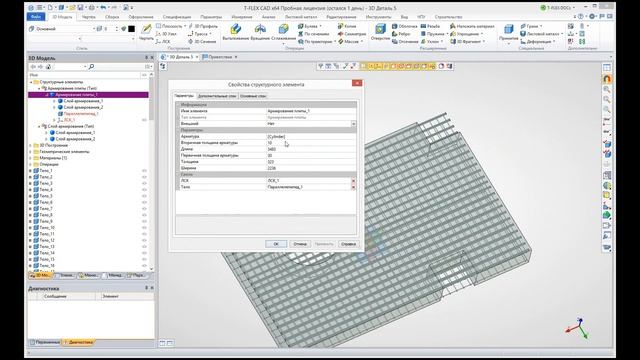
Task: Toggle visibility eye for Тело_1
Action: 144,171
